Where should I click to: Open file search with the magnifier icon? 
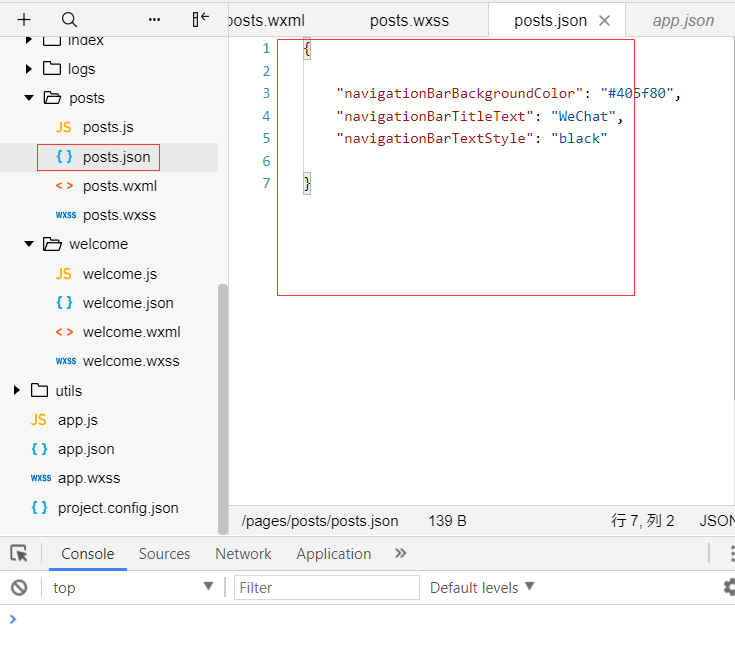(69, 20)
